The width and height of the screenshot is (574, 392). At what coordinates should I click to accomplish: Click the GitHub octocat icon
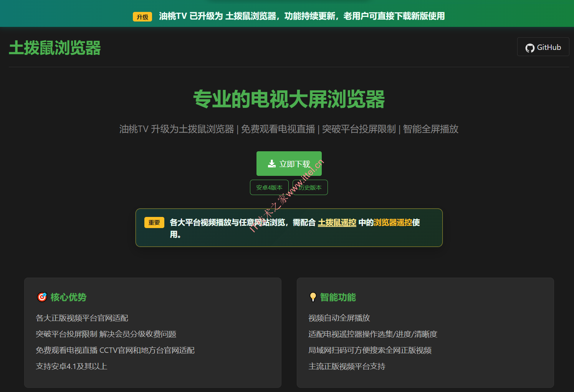point(530,48)
